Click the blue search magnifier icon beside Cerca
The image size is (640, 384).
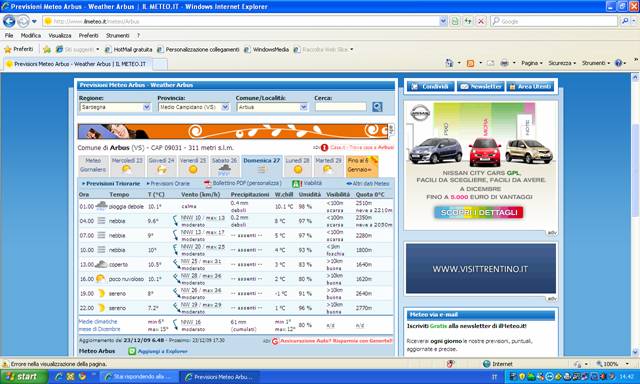click(x=377, y=107)
